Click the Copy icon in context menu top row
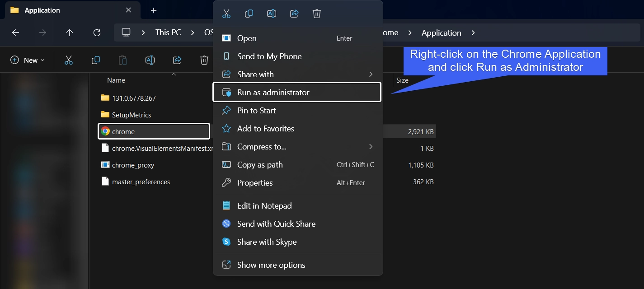 pos(249,14)
